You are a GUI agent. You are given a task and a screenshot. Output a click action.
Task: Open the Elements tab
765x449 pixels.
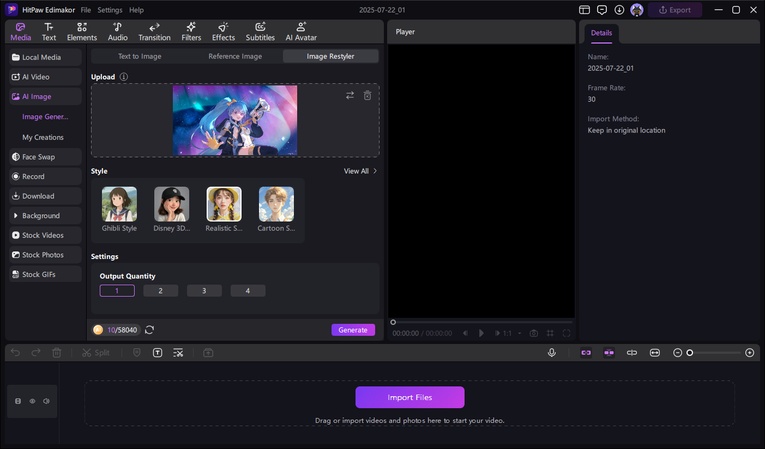[x=82, y=32]
